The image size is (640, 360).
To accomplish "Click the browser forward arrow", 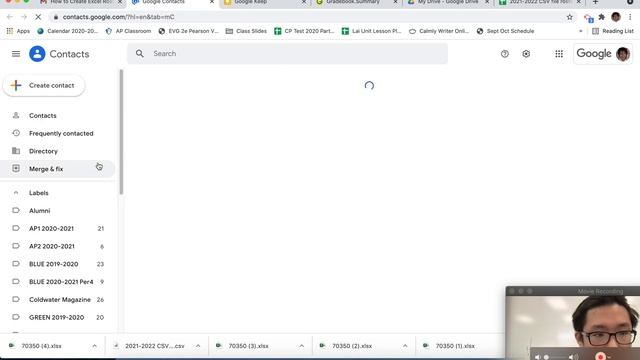I will [24, 17].
